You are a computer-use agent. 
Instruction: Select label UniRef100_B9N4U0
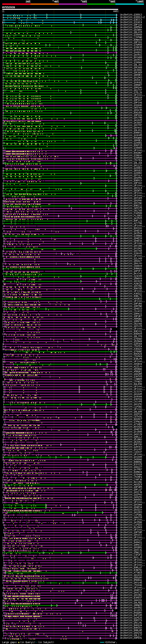pyautogui.click(x=131, y=268)
